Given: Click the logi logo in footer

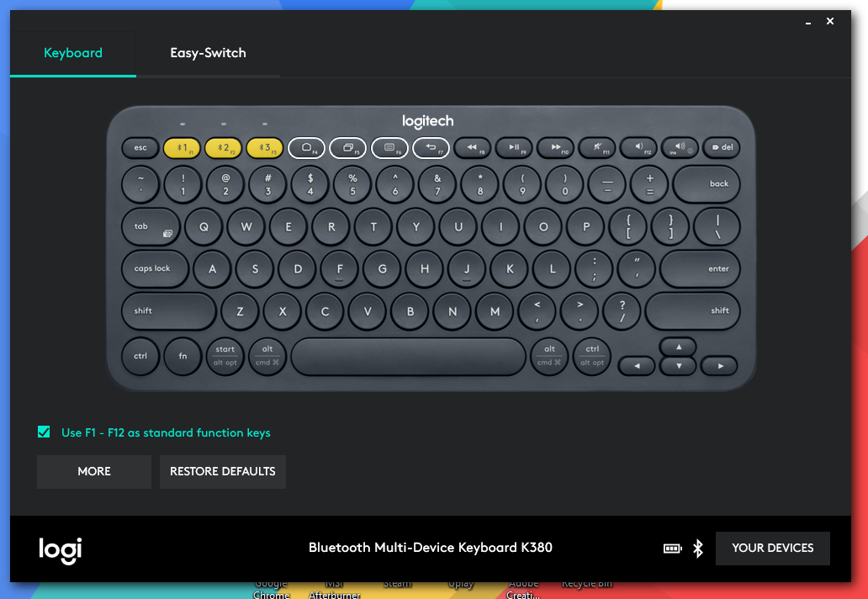Looking at the screenshot, I should pyautogui.click(x=61, y=549).
